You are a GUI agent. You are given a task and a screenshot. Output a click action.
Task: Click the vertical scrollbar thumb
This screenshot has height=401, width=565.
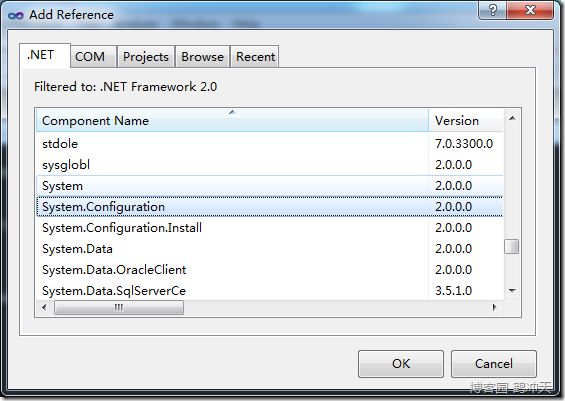coord(512,247)
